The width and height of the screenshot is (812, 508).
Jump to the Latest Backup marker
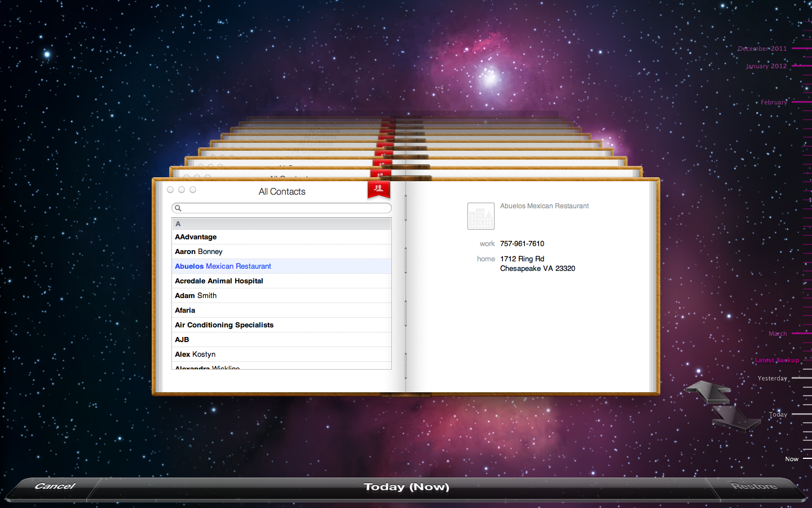tap(777, 360)
